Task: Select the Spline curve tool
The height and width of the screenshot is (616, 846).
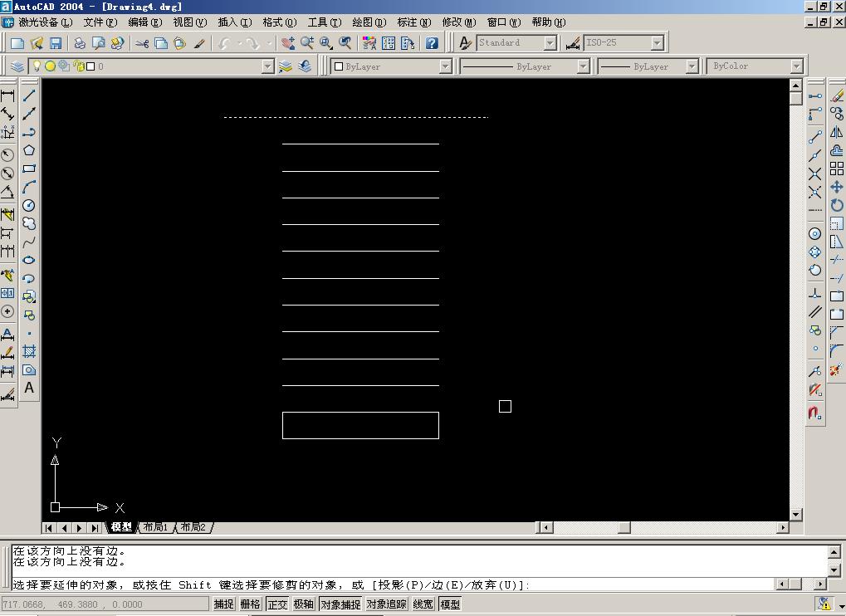Action: (29, 242)
